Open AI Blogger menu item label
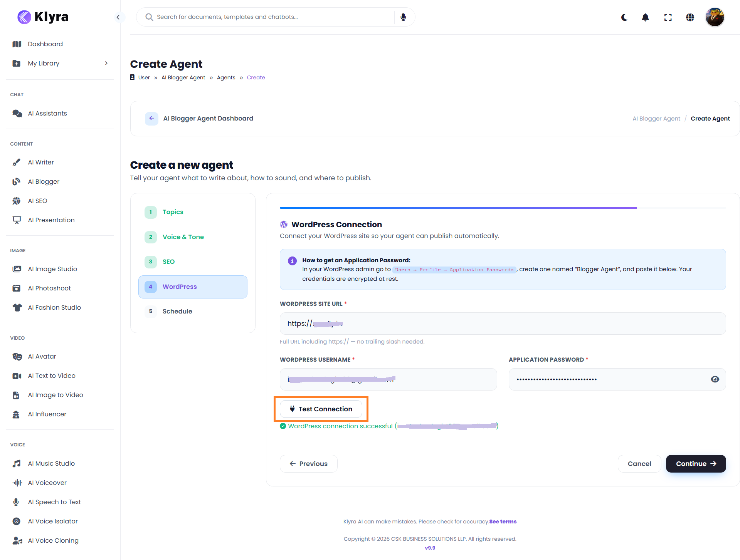Viewport: 740px width, 560px height. [44, 181]
